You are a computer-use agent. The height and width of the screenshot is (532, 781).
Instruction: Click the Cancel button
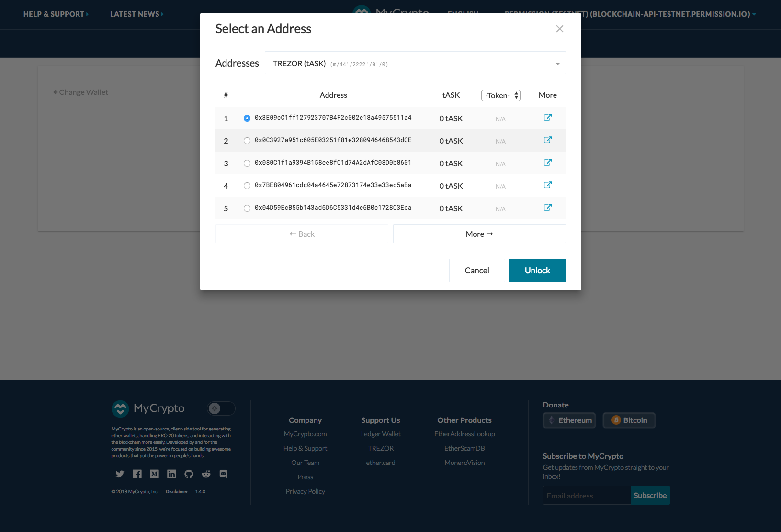[477, 271]
